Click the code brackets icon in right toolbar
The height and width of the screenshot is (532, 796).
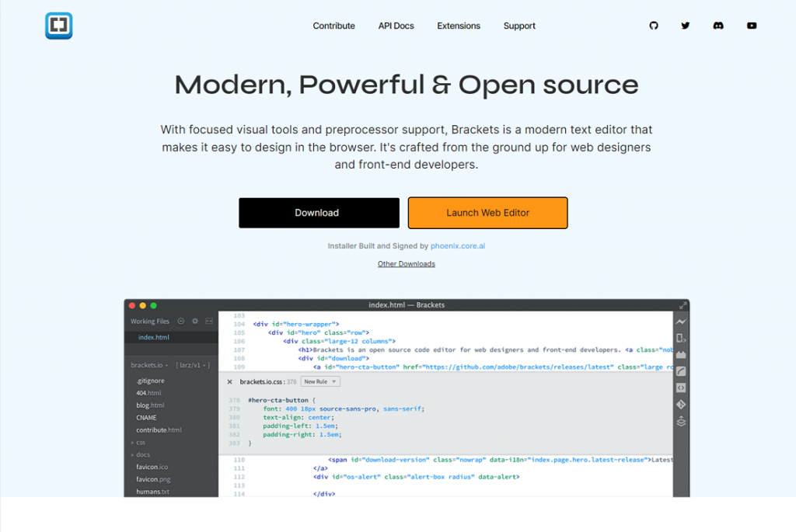pyautogui.click(x=681, y=388)
